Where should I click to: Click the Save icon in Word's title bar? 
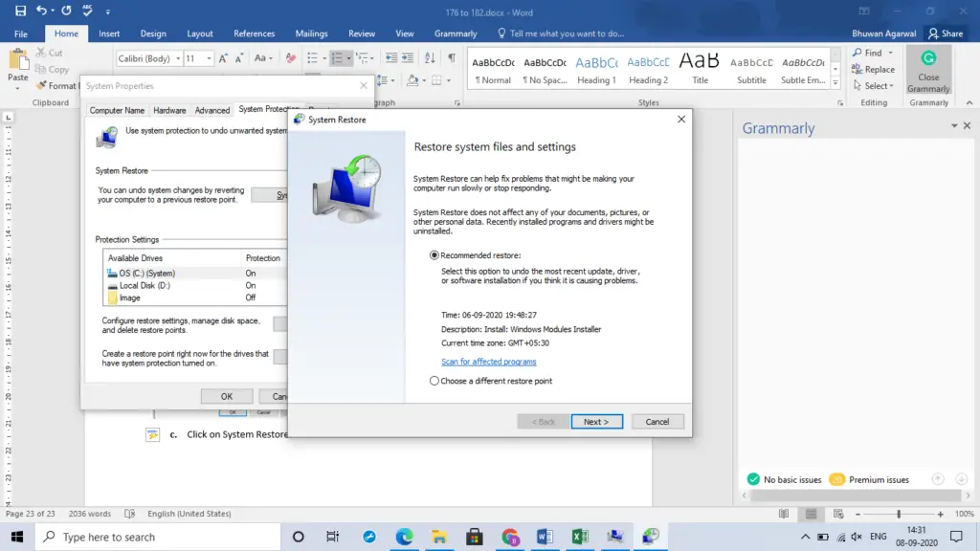[21, 11]
